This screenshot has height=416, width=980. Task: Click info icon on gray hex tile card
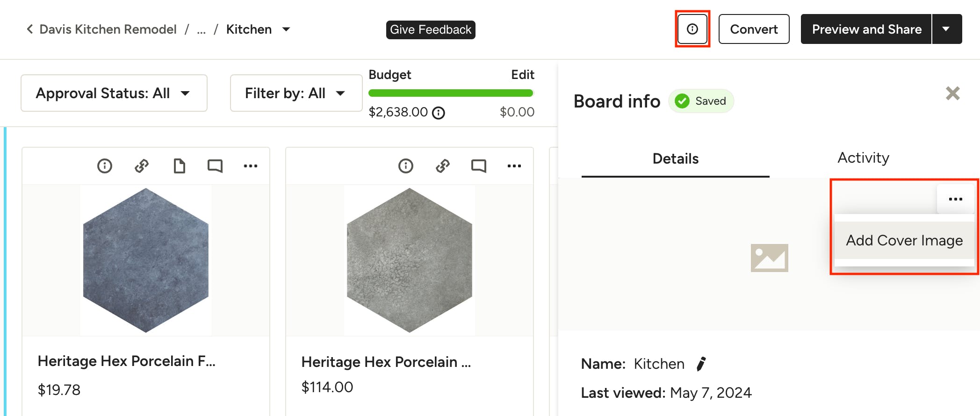click(x=406, y=166)
